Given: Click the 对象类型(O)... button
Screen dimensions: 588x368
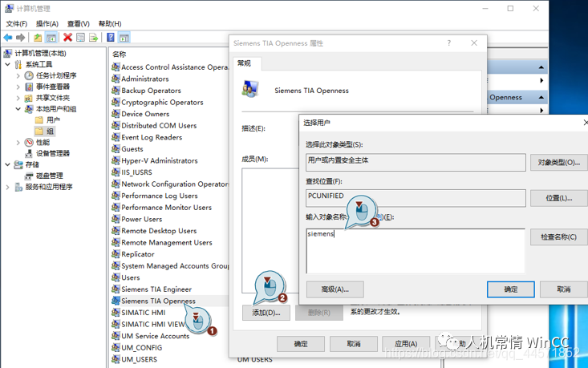Looking at the screenshot, I should [x=559, y=163].
